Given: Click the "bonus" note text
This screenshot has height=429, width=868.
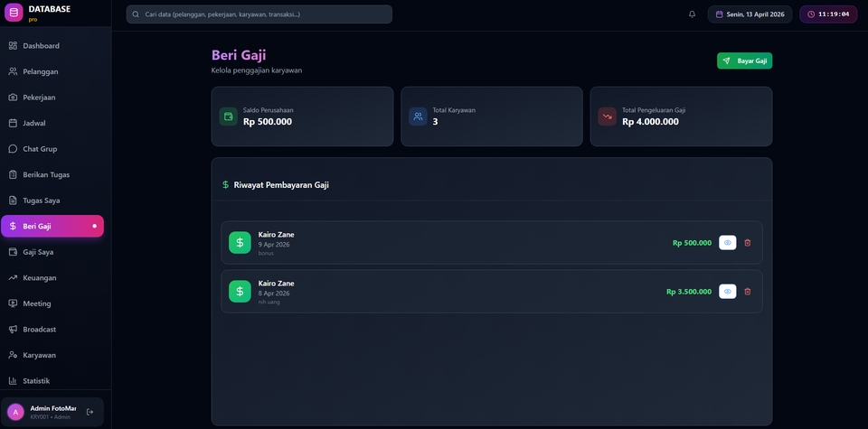Looking at the screenshot, I should click(266, 253).
